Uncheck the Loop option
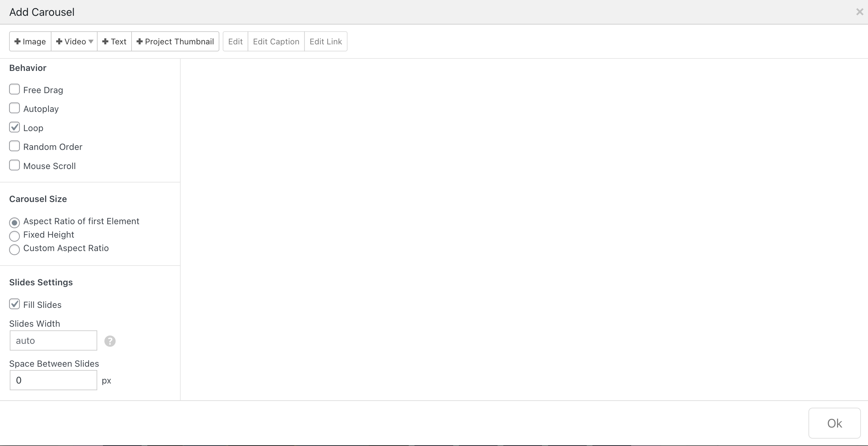 (x=14, y=128)
